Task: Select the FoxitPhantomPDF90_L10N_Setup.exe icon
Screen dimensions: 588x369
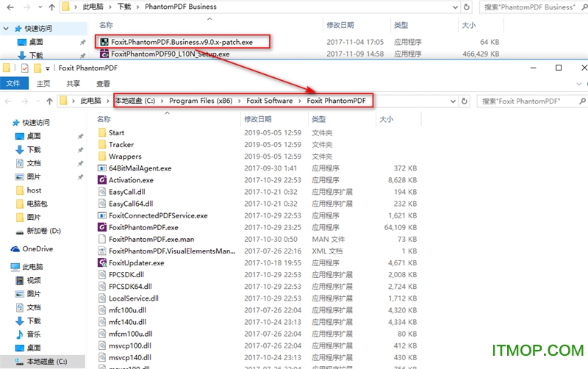Action: [x=104, y=54]
